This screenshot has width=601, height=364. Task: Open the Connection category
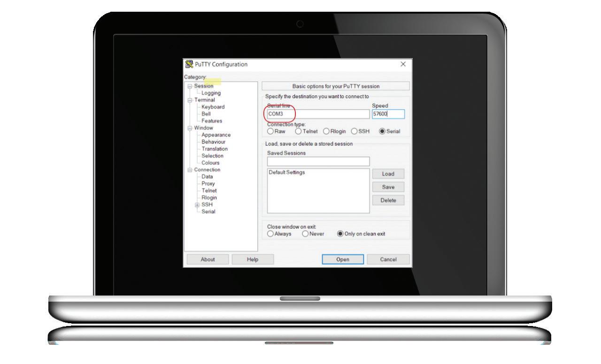(x=208, y=170)
